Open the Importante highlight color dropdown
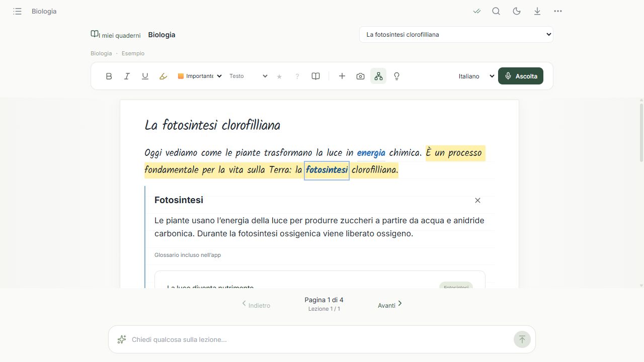 [x=200, y=76]
